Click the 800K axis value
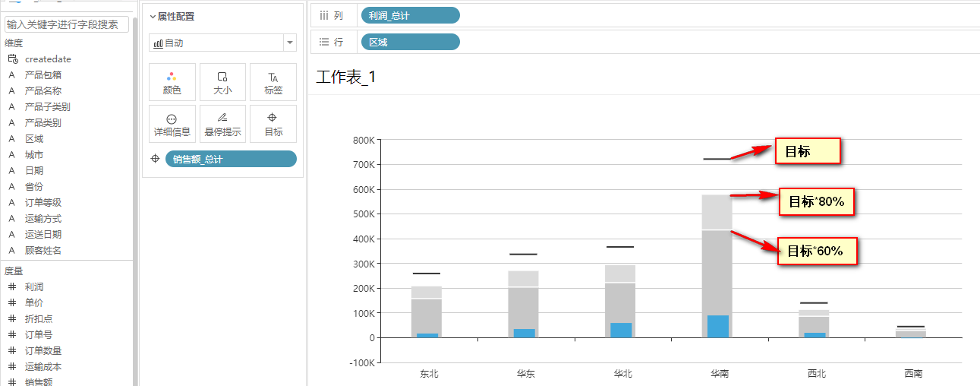Screen dimensions: 980x386 (x=364, y=140)
